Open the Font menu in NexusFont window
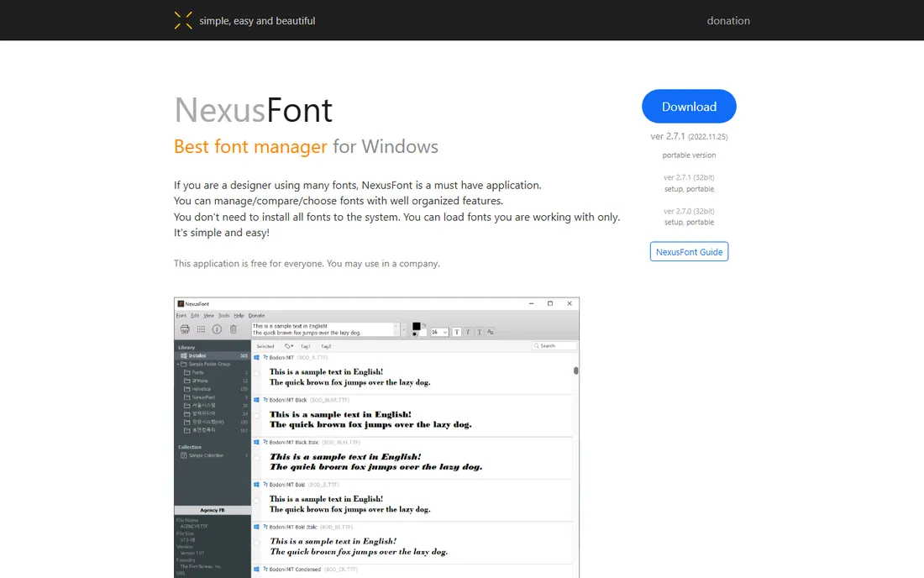The image size is (924, 578). tap(181, 316)
